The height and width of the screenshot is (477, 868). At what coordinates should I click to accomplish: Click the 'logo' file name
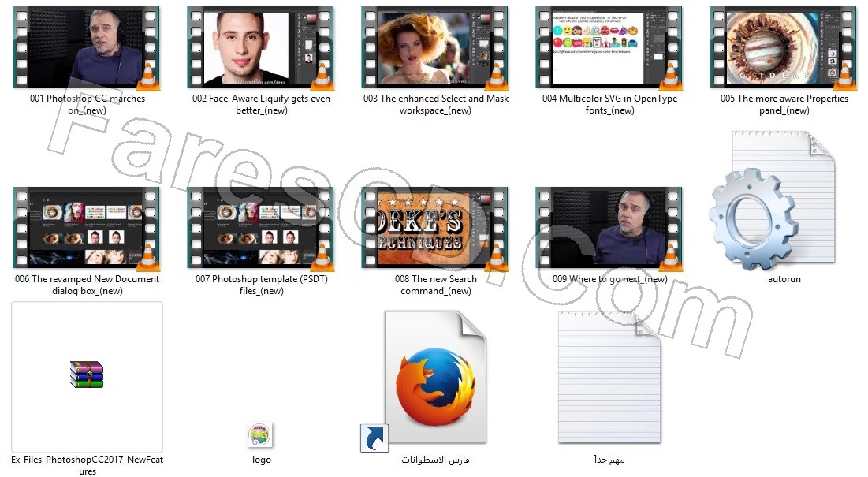click(x=261, y=460)
